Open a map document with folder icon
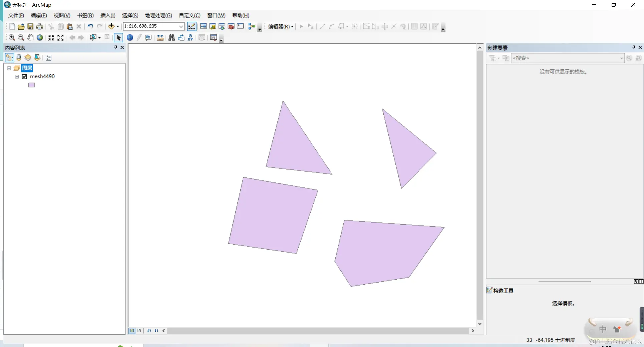The width and height of the screenshot is (644, 347). 21,26
